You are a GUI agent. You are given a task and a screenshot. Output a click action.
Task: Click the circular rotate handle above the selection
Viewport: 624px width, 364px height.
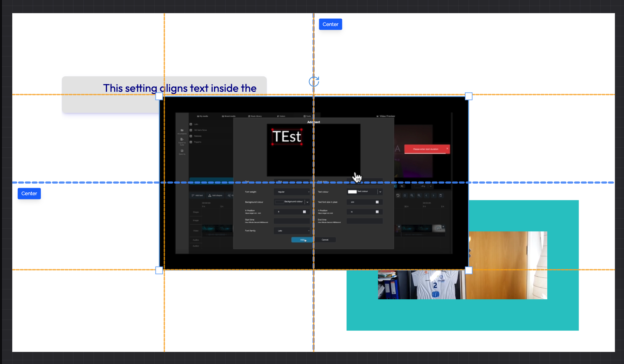(x=314, y=82)
